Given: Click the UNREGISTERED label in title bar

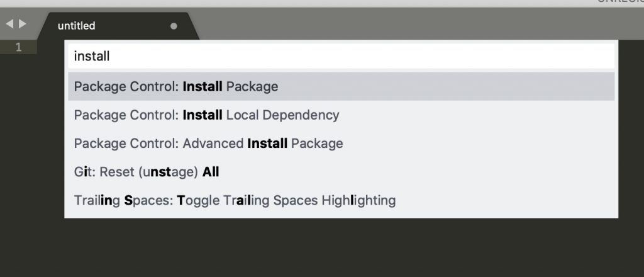Looking at the screenshot, I should (x=620, y=2).
